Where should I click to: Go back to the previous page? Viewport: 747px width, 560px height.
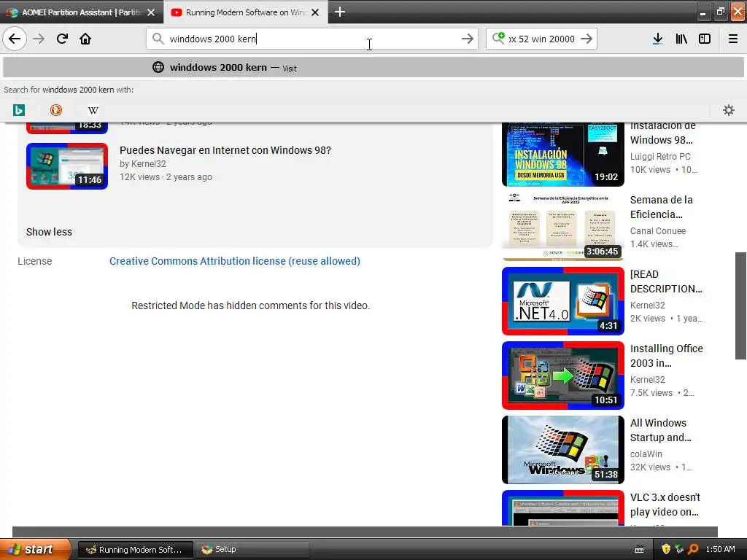coord(15,39)
